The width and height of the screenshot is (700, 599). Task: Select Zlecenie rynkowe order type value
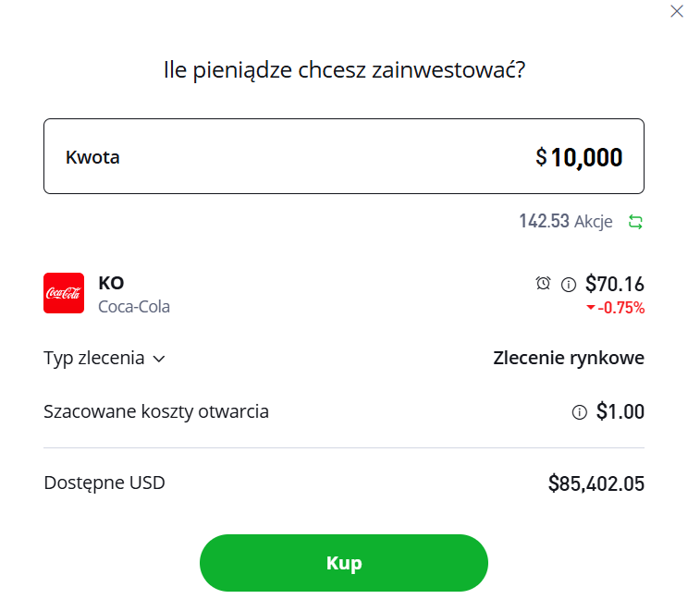click(569, 358)
